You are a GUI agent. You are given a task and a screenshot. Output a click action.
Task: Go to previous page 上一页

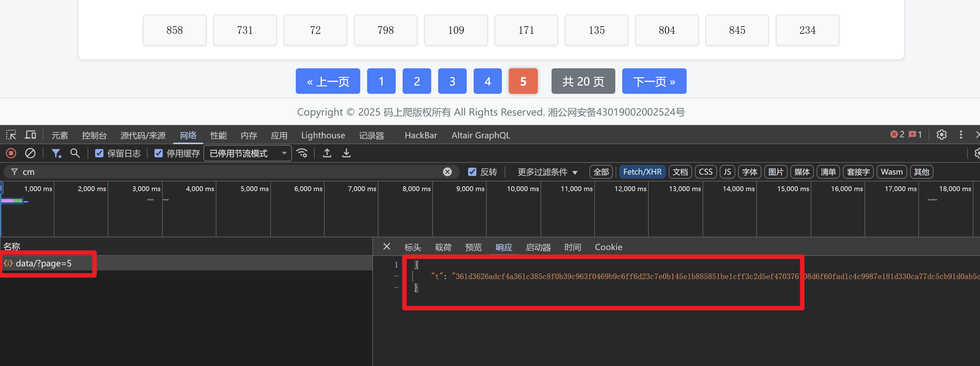click(x=328, y=81)
